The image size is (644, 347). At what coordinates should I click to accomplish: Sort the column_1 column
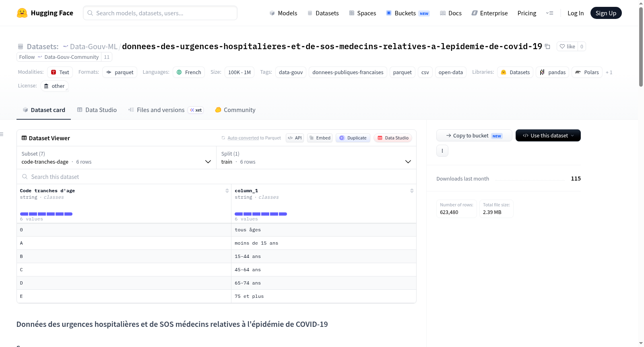pos(412,191)
